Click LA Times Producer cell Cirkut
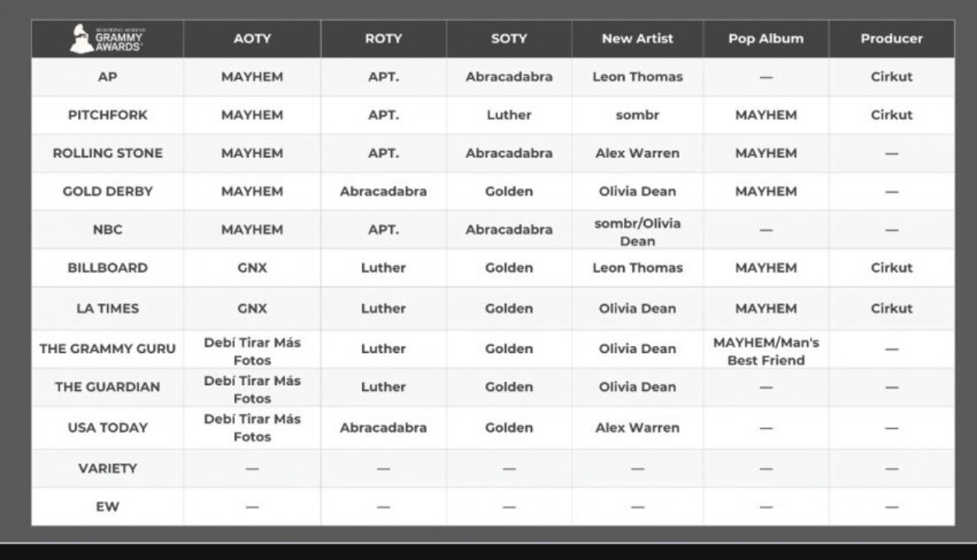 click(891, 308)
